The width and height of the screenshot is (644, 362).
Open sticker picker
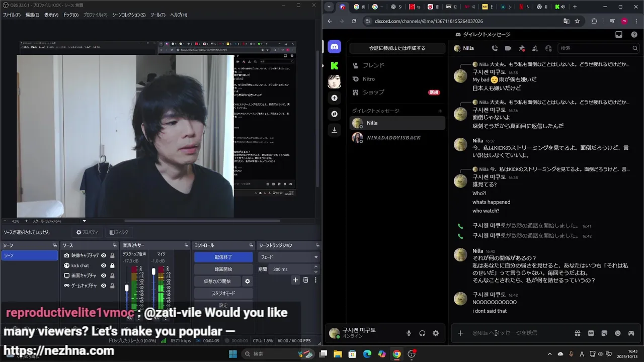tap(604, 333)
